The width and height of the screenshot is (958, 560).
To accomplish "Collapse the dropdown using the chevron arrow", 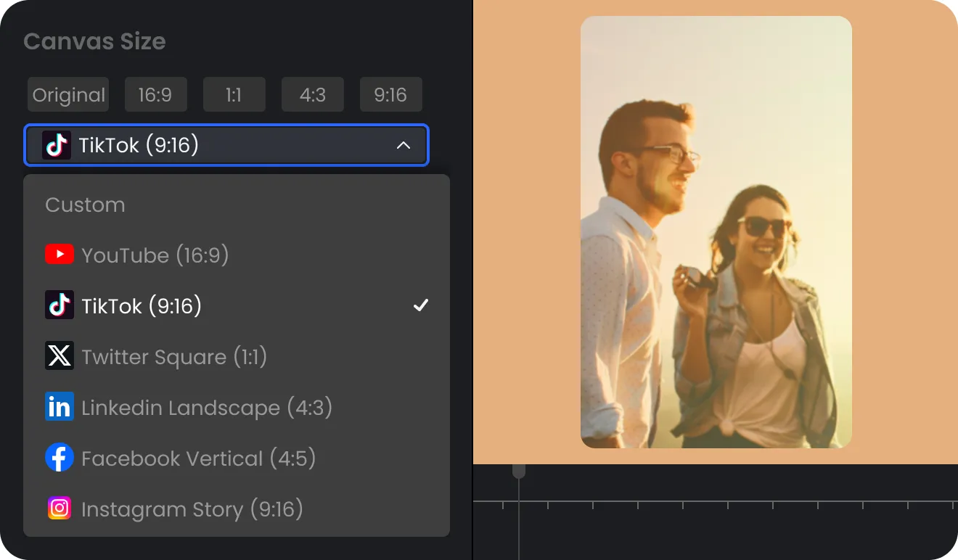I will 404,145.
